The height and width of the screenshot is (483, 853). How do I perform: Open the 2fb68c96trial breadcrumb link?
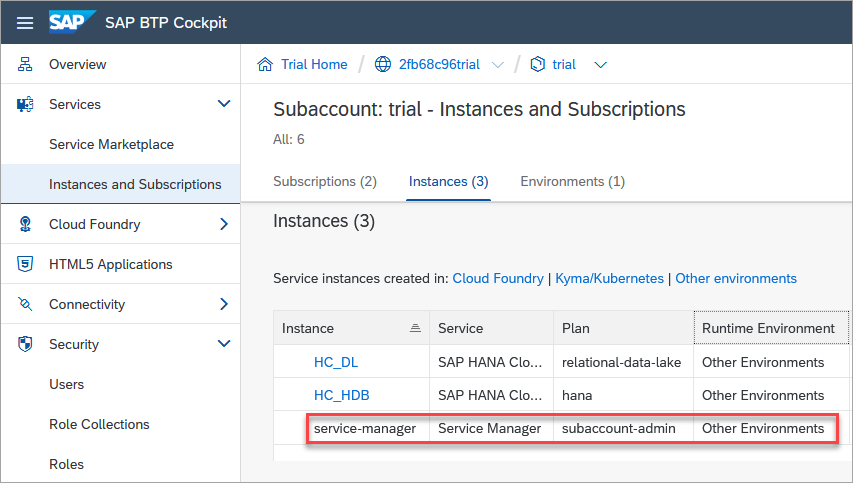coord(439,64)
